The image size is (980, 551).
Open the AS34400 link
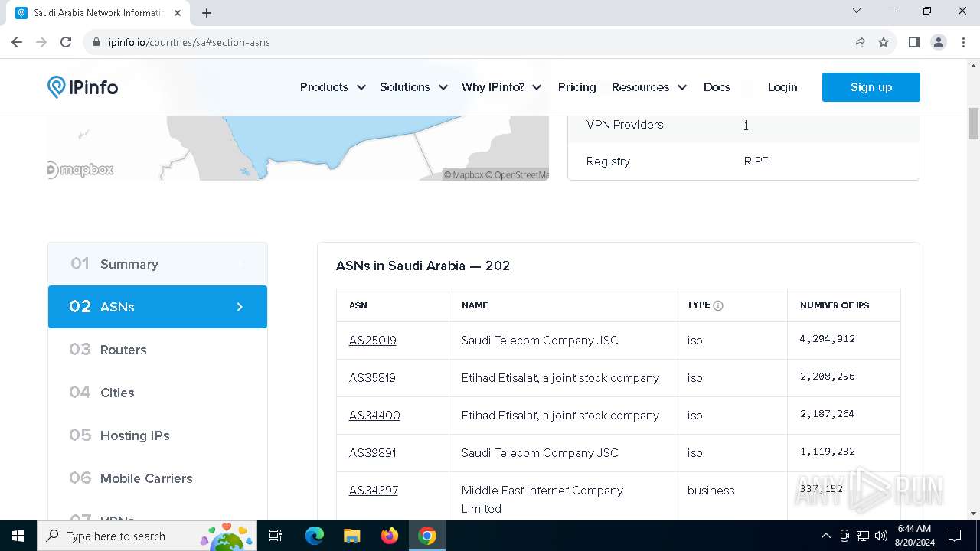coord(374,416)
